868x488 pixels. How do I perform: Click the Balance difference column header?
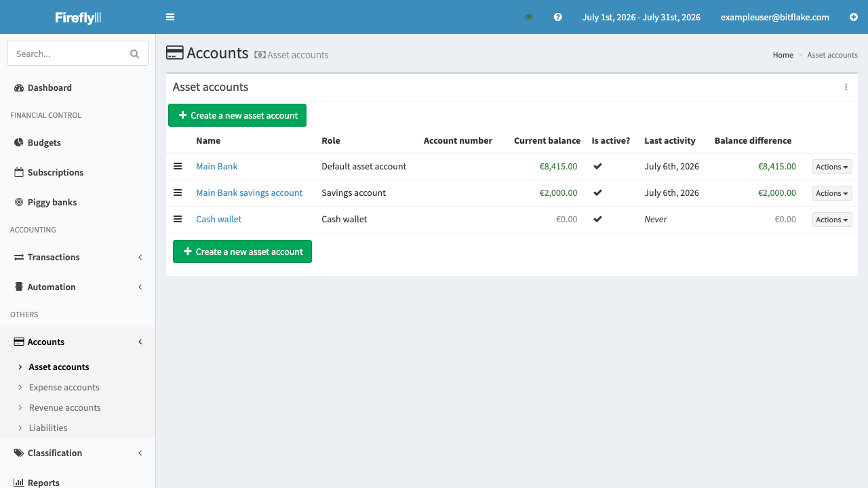pos(753,140)
